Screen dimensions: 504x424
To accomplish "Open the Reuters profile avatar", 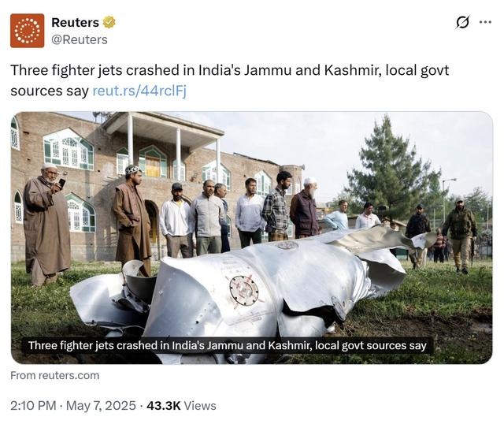I will point(28,31).
